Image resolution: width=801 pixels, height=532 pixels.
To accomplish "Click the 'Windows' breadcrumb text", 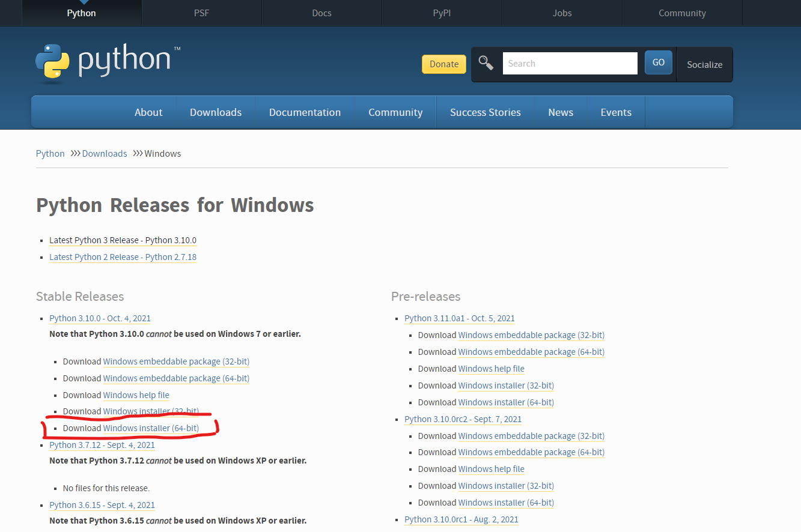I will tap(163, 154).
